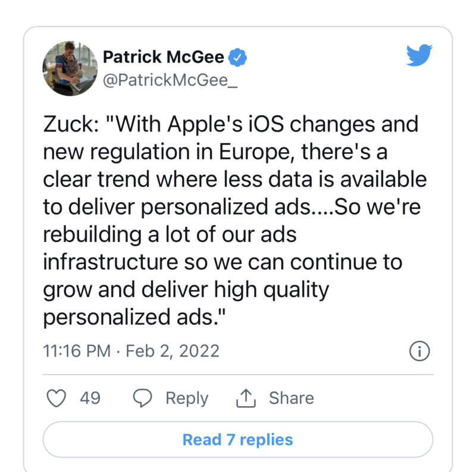The height and width of the screenshot is (472, 476).
Task: Click the Patrick McGee display name
Action: point(164,57)
